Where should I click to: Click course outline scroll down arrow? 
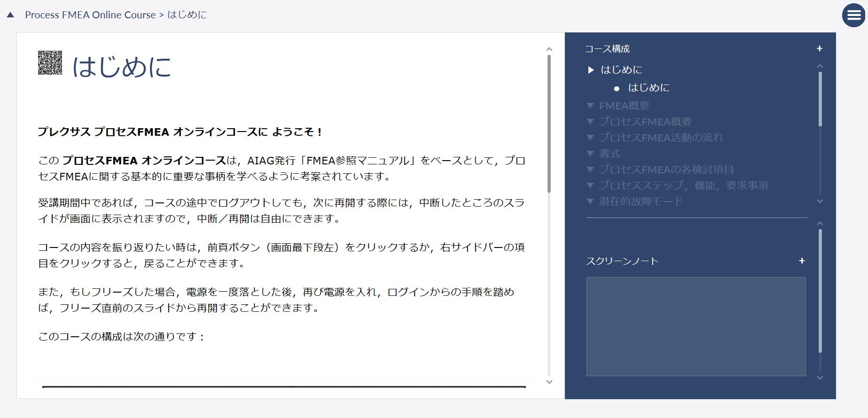[x=820, y=201]
